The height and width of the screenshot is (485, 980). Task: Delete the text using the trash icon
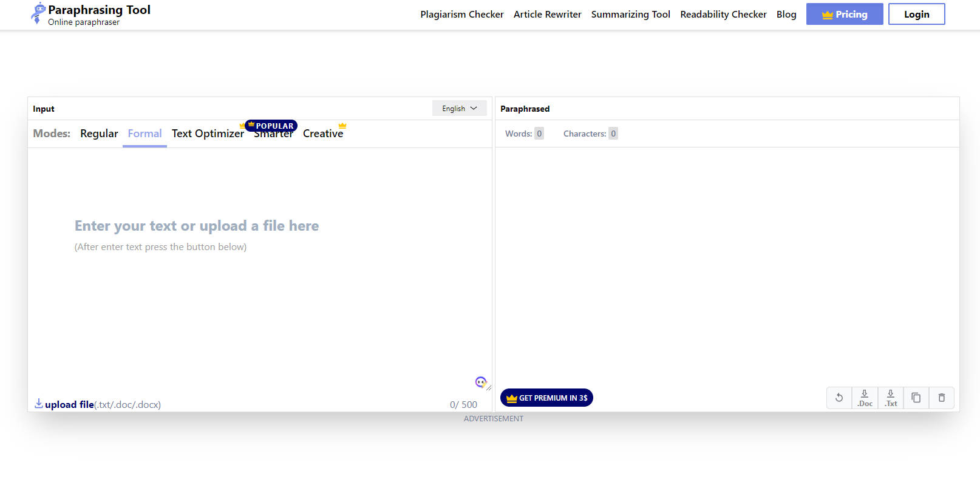[x=942, y=398]
